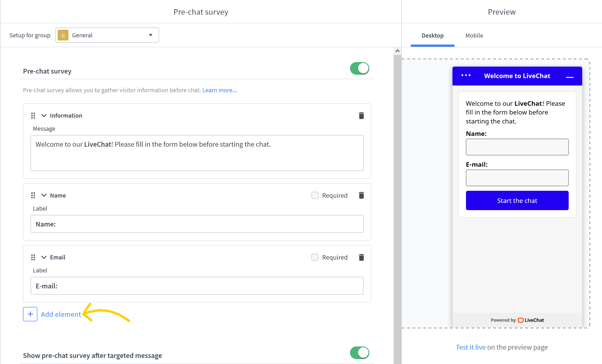
Task: Click the drag handle of the Name element
Action: click(x=33, y=195)
